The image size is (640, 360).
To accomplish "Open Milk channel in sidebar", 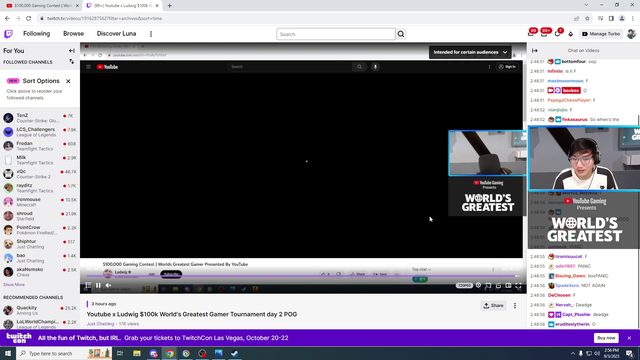I will point(40,160).
